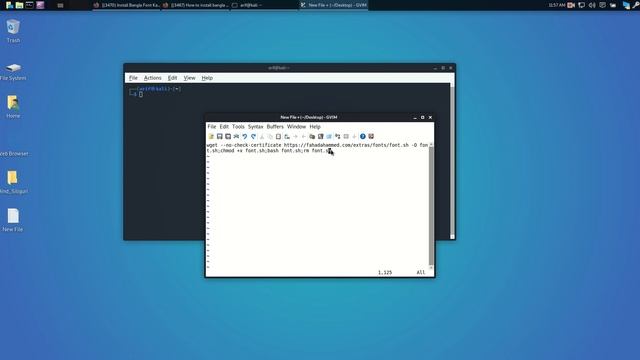Click the Print icon in GVIM toolbar
This screenshot has width=640, height=360.
click(236, 136)
